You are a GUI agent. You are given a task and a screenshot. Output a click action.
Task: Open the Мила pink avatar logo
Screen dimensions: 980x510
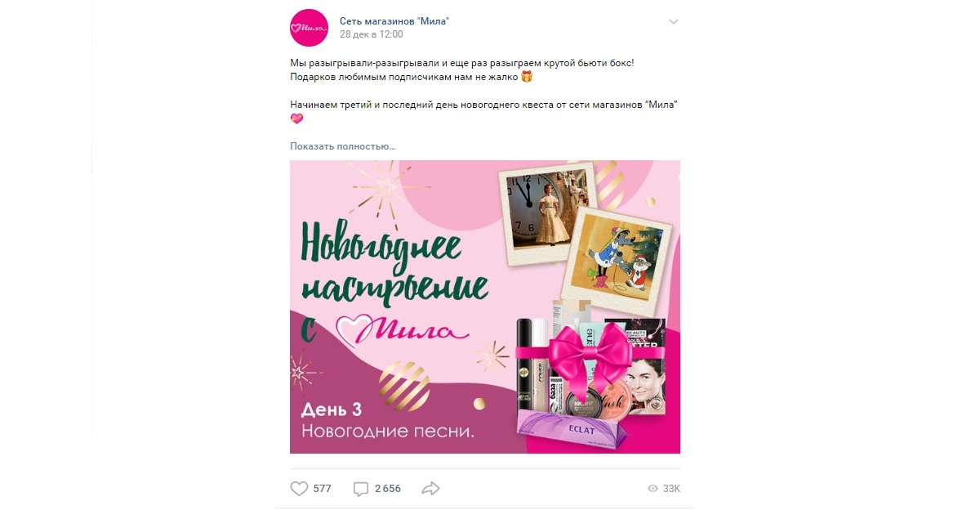(x=310, y=27)
